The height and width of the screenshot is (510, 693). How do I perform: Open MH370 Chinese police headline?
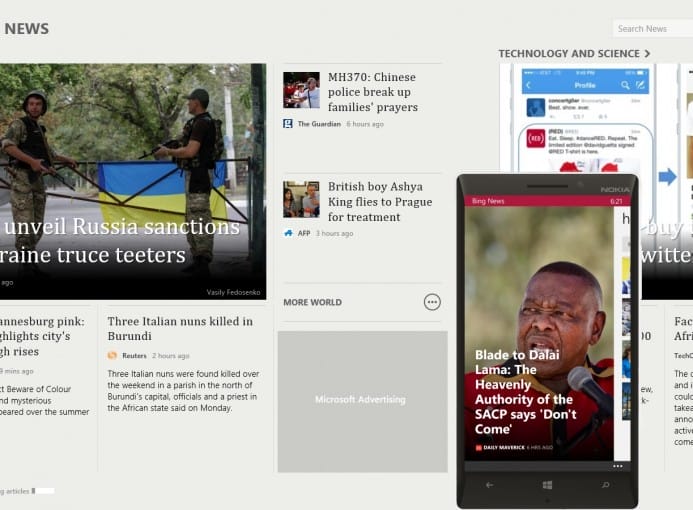(x=373, y=92)
